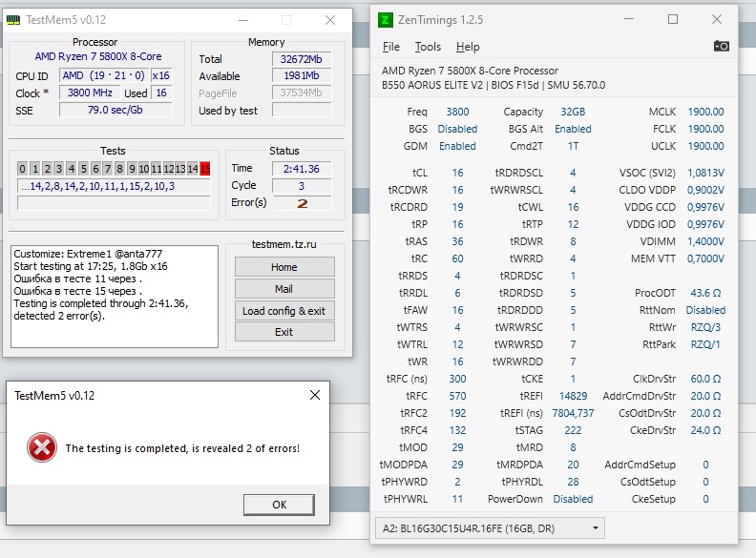Click the Cycle value 3 field
This screenshot has height=558, width=756.
(x=302, y=186)
